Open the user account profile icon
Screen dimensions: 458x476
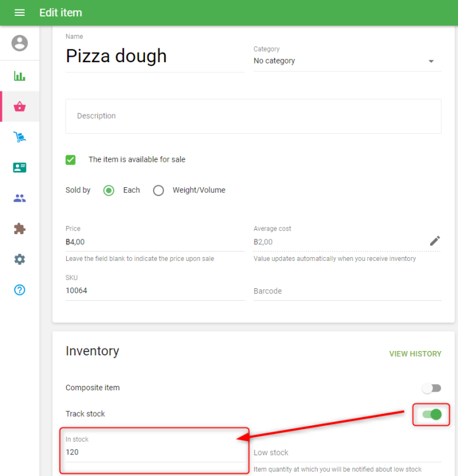coord(20,43)
